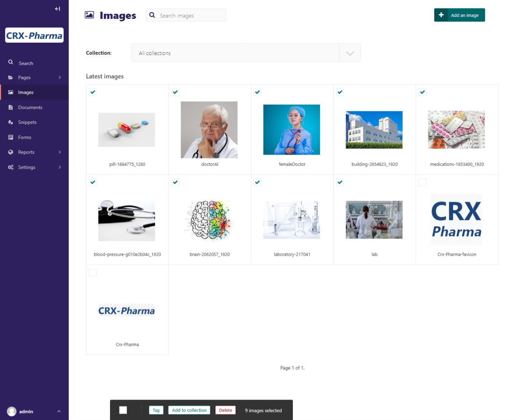Image resolution: width=516 pixels, height=420 pixels.
Task: Expand the Pages submenu chevron
Action: point(60,78)
